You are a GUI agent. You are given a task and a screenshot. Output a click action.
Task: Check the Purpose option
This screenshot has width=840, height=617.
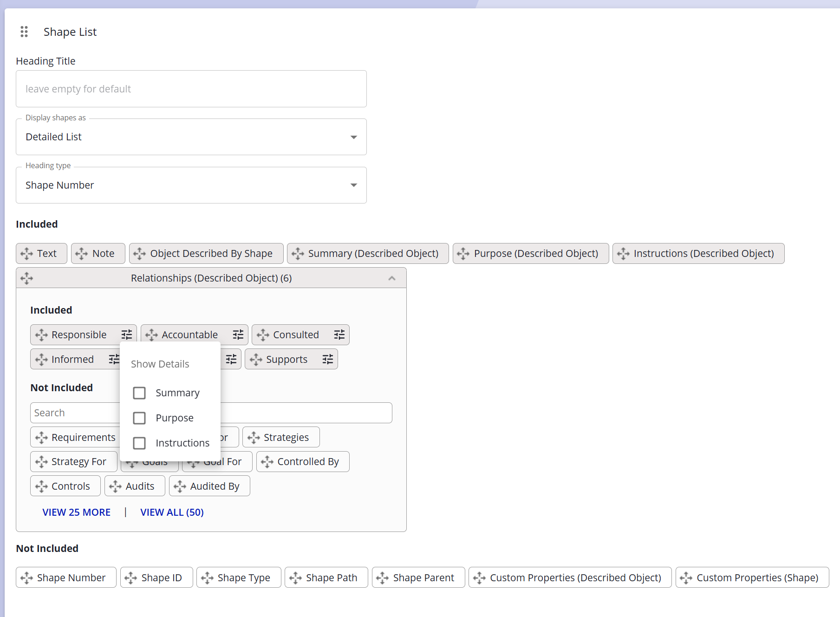(139, 418)
